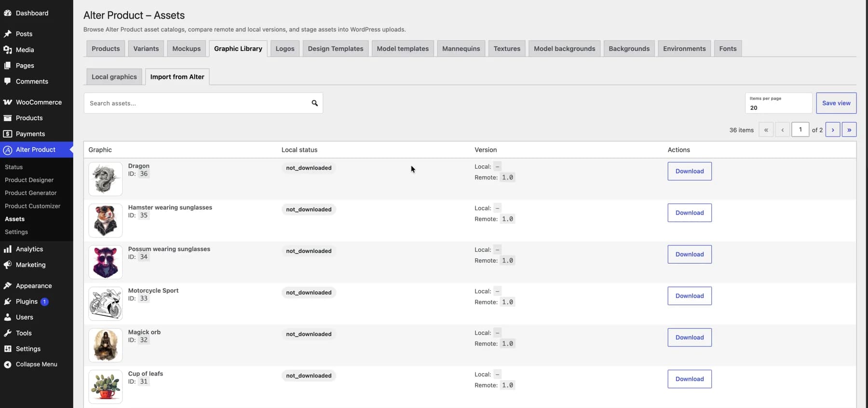Download Possum wearing sunglasses graphic
Image resolution: width=868 pixels, height=408 pixels.
(690, 254)
